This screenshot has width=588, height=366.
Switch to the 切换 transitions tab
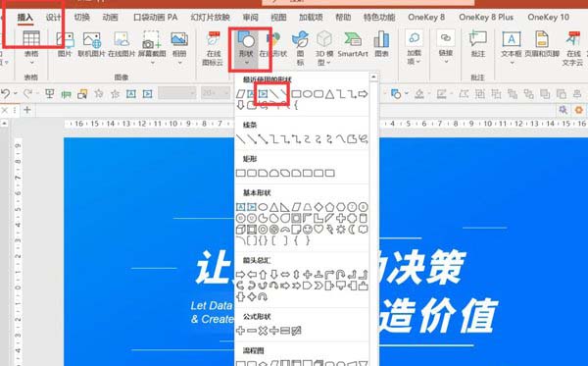[81, 18]
